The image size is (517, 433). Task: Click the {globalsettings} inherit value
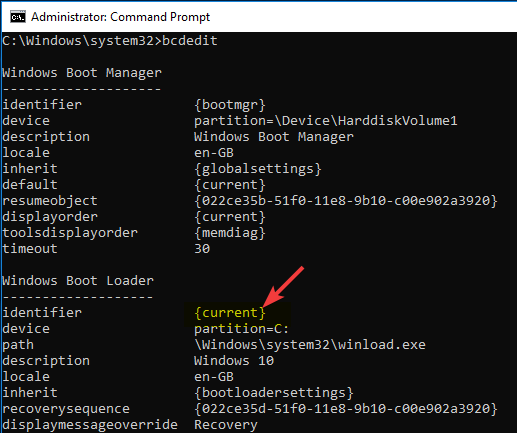tap(258, 169)
